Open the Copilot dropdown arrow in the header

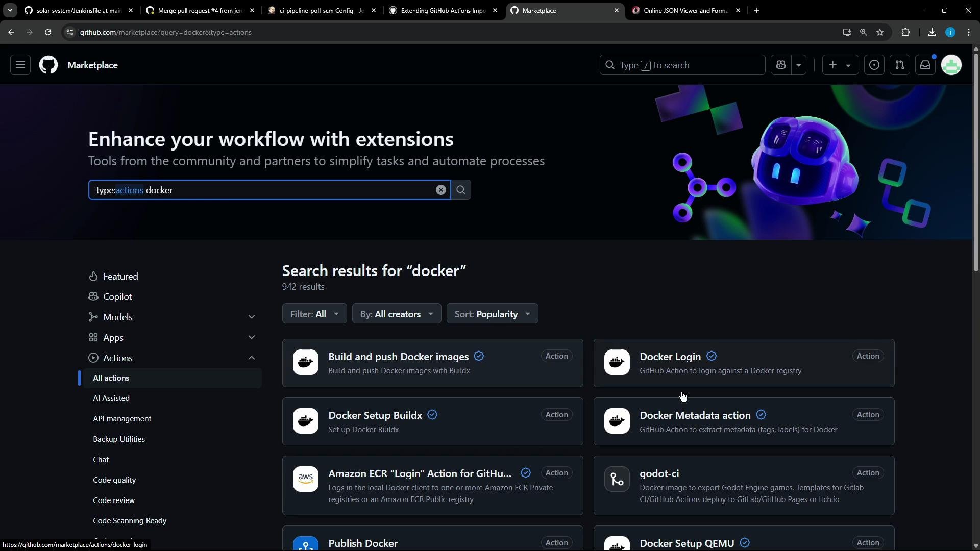[x=799, y=65]
